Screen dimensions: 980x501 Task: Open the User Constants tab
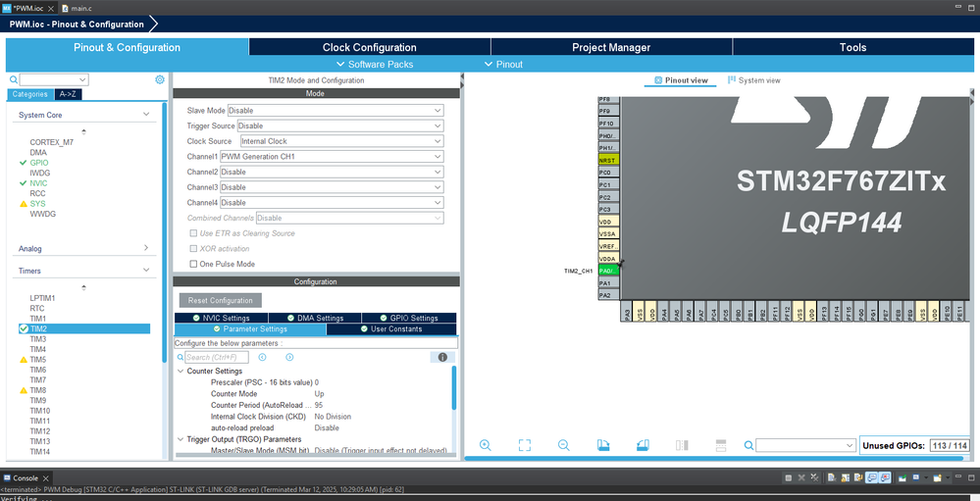[x=391, y=329]
